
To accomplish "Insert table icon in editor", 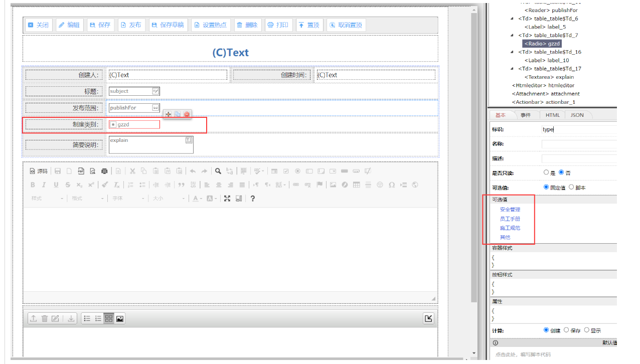I will [357, 185].
